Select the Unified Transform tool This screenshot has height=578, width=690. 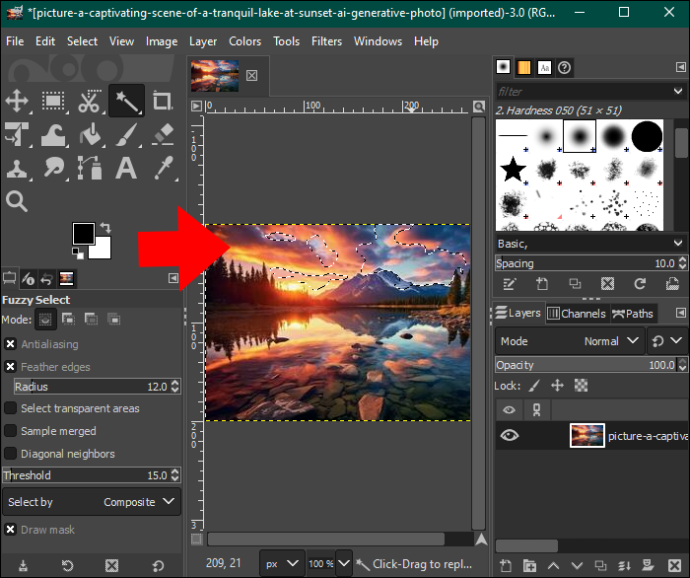click(17, 134)
